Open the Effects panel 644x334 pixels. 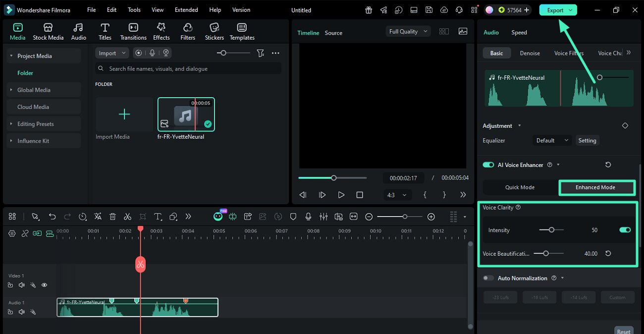161,32
